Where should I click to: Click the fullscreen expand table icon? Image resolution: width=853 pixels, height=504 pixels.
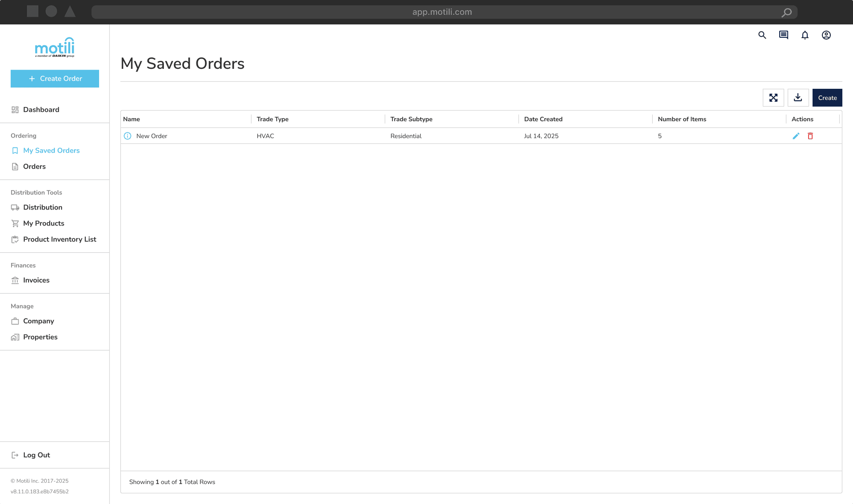tap(773, 98)
